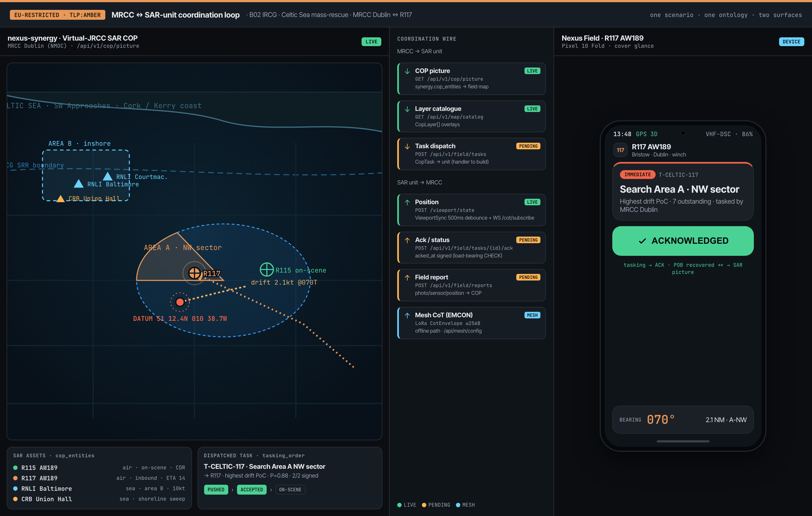Click the T-CELTIC-117 dispatched task title
This screenshot has height=516, width=812.
point(264,466)
